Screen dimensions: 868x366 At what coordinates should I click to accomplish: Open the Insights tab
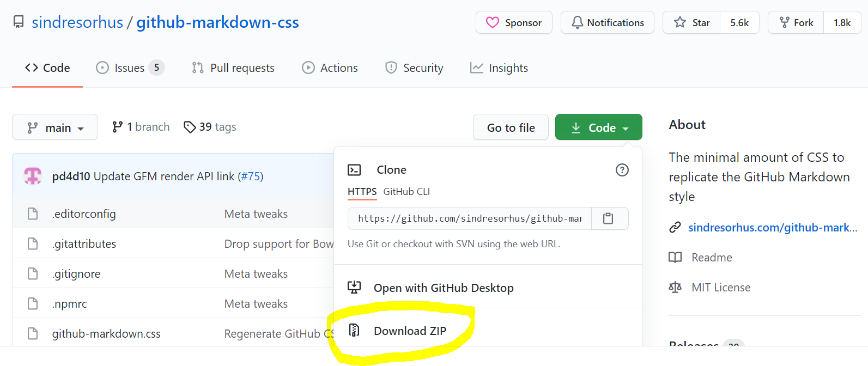coord(499,68)
